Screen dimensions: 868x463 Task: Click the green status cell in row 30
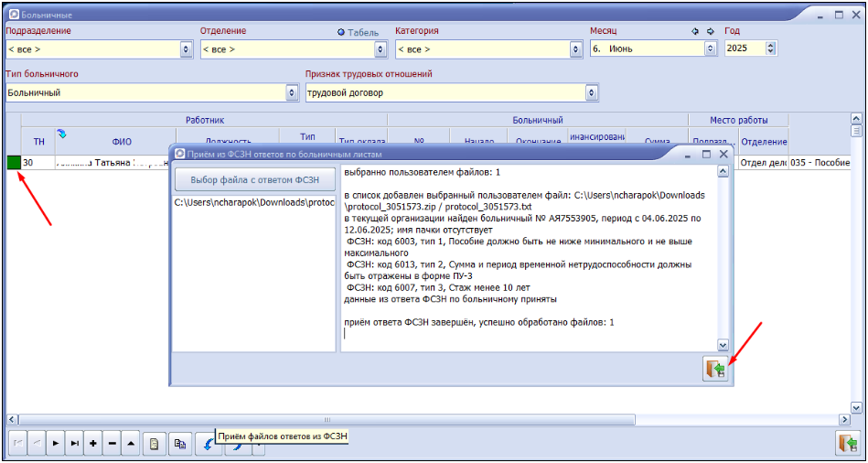click(x=14, y=162)
